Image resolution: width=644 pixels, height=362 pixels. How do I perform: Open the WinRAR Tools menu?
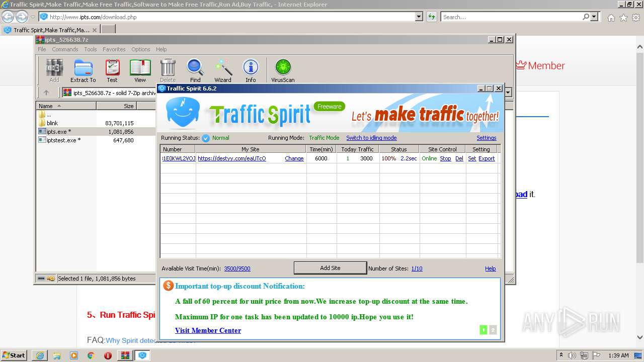point(91,49)
